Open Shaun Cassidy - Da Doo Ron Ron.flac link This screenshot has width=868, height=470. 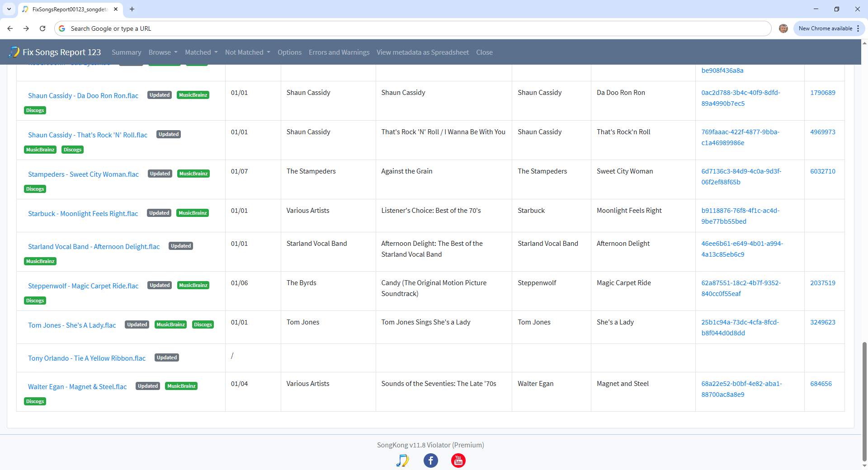coord(83,96)
